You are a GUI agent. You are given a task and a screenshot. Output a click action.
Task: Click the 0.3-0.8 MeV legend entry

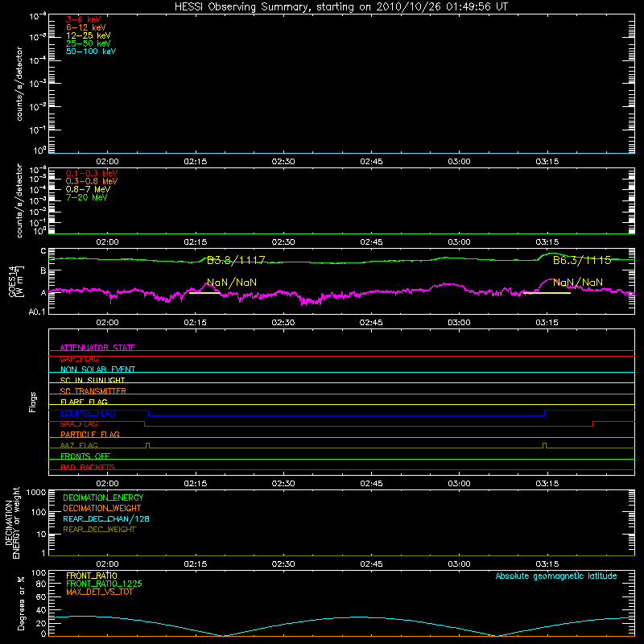click(x=92, y=181)
